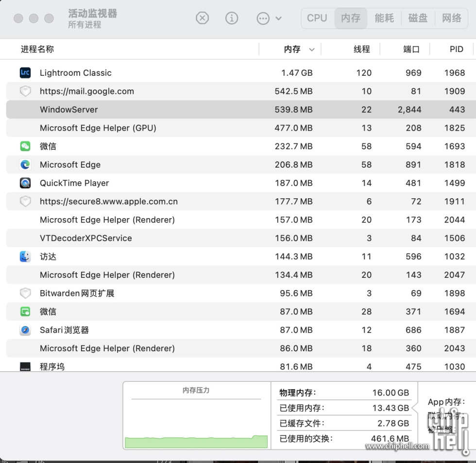Click the Lightroom Classic Lrc icon

coord(25,73)
